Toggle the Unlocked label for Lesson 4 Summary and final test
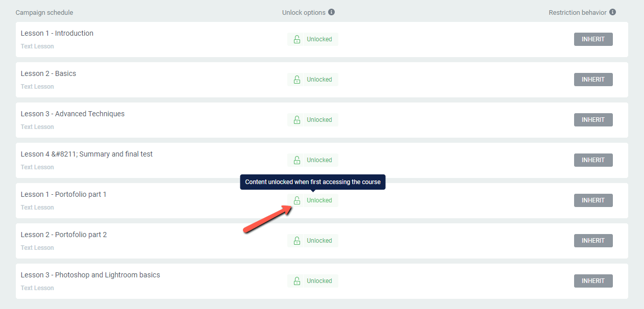Image resolution: width=644 pixels, height=309 pixels. click(319, 160)
